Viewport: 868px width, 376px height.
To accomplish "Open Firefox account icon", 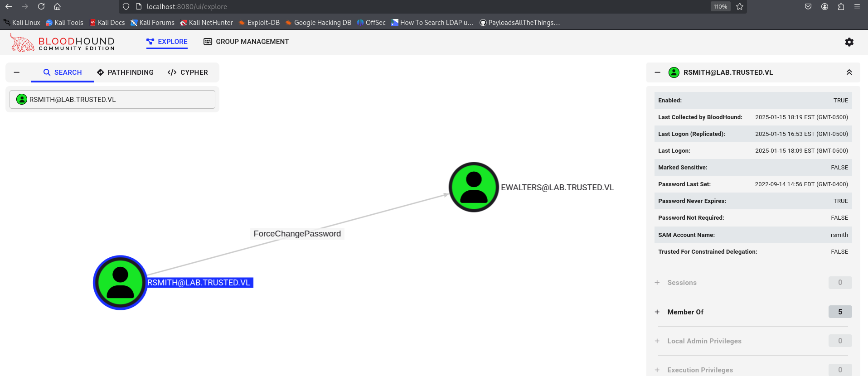I will pyautogui.click(x=824, y=6).
